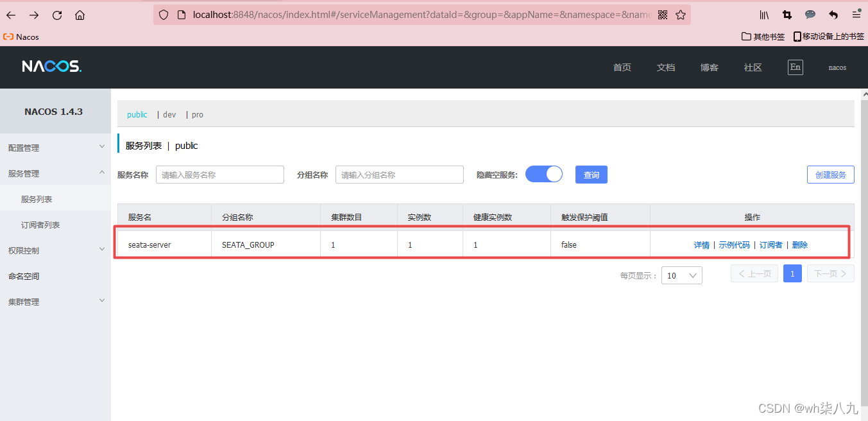Viewport: 868px width, 421px height.
Task: Click the 创建服务 button
Action: click(831, 175)
